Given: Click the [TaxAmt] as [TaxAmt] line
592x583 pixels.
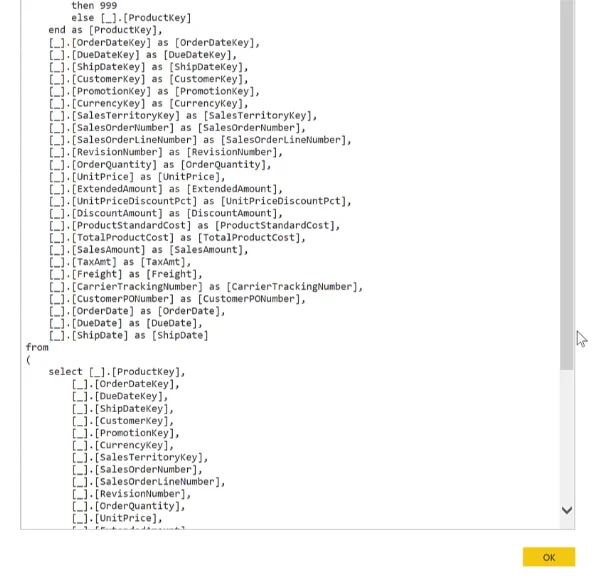Looking at the screenshot, I should [120, 262].
